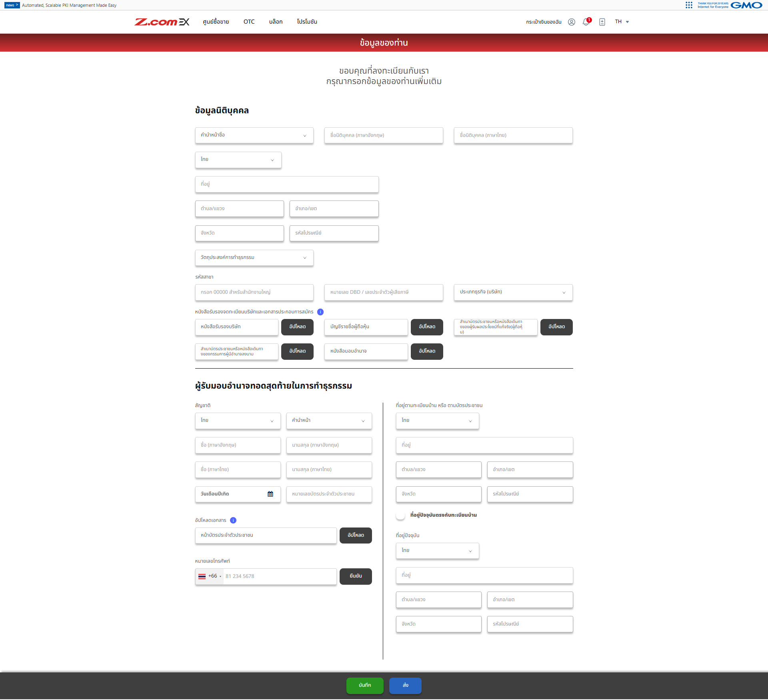Open the company country dropdown showing ไทย
768x700 pixels.
tap(238, 160)
